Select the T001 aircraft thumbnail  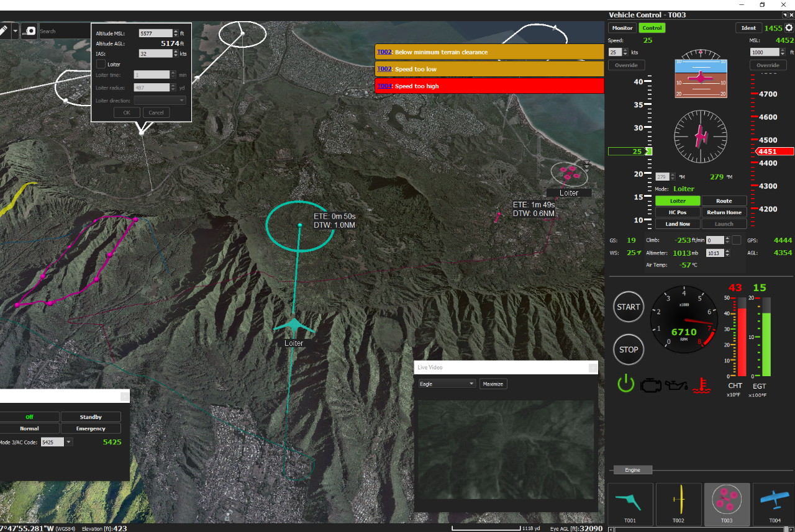point(630,503)
